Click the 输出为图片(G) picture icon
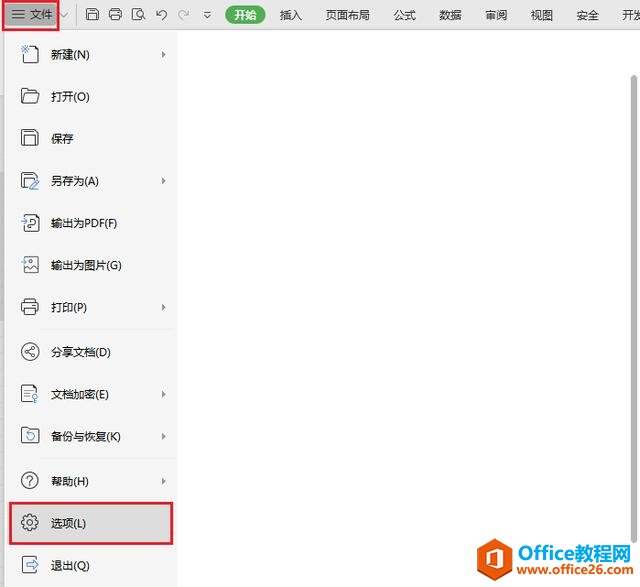Screen dimensions: 640x587 (x=30, y=265)
